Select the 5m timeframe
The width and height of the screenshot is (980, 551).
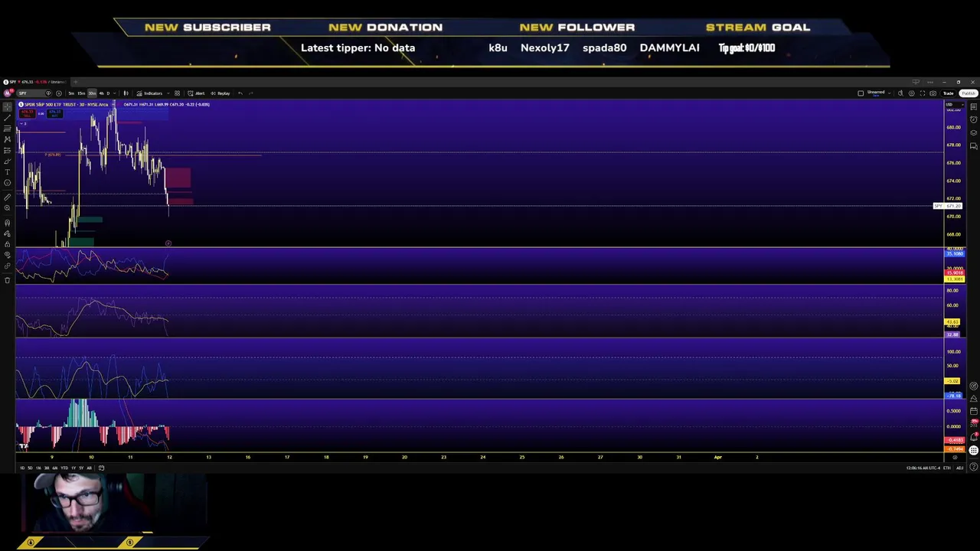pyautogui.click(x=71, y=93)
